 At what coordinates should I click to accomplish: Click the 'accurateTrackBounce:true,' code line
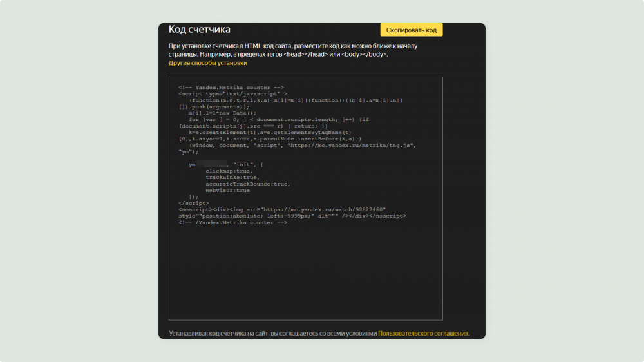coord(248,184)
